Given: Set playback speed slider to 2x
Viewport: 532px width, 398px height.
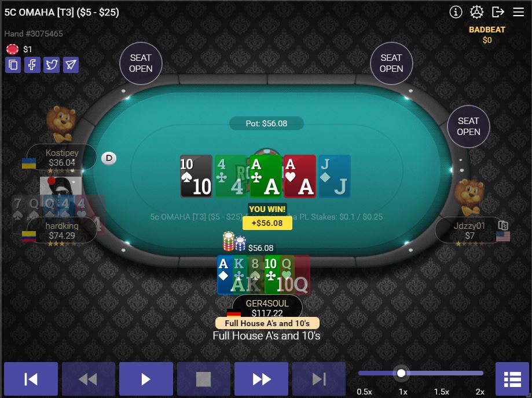Looking at the screenshot, I should pyautogui.click(x=480, y=373).
